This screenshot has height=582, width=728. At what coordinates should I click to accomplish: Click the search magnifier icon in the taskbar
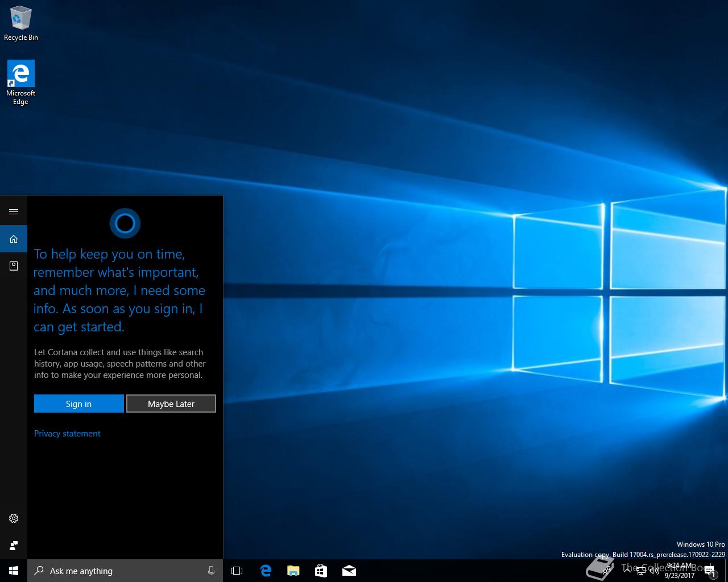click(39, 571)
